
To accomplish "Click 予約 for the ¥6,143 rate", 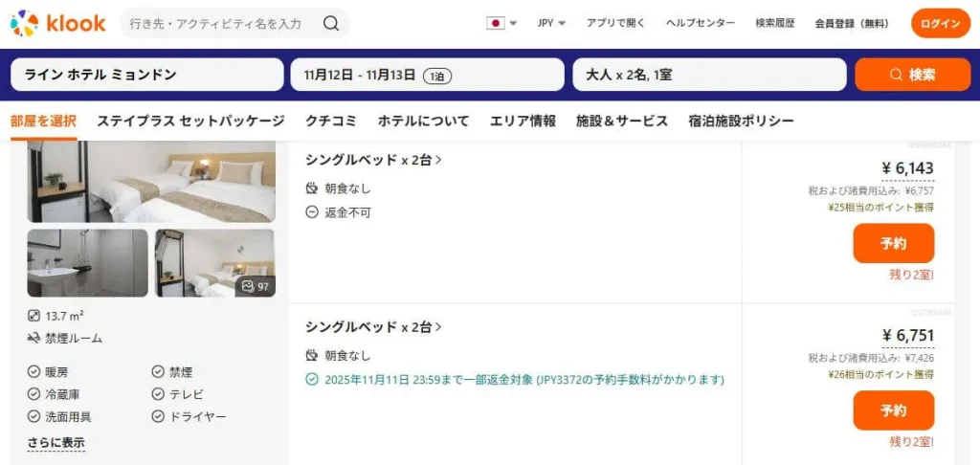I will [x=894, y=243].
